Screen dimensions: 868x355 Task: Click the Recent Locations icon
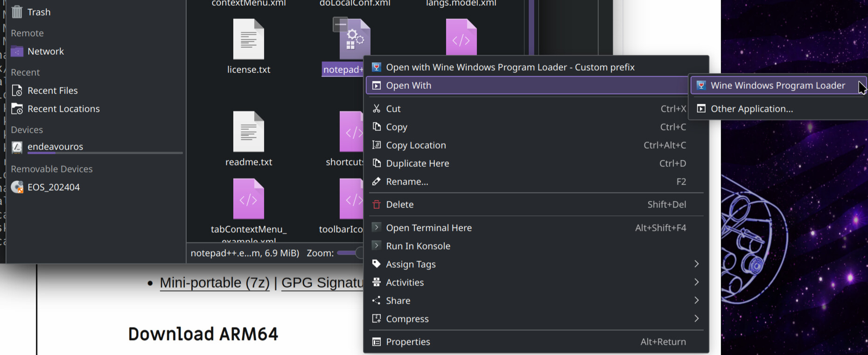point(17,109)
